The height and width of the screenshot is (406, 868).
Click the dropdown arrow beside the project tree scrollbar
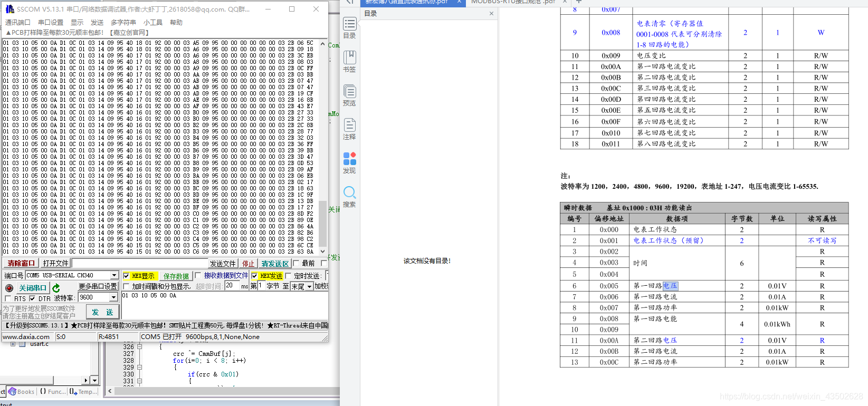[94, 380]
